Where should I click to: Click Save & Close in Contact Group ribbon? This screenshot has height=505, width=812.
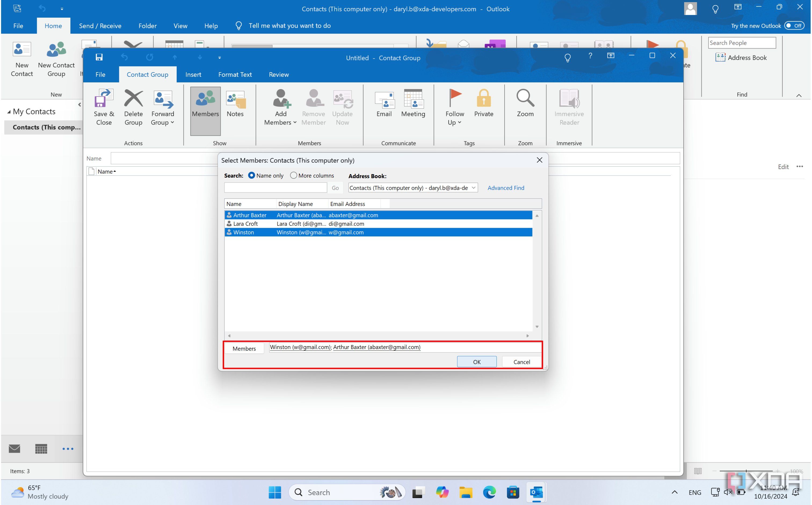(x=104, y=108)
